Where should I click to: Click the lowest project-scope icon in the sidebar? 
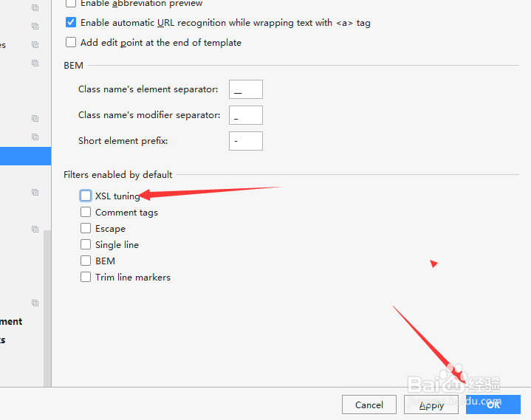(x=35, y=303)
